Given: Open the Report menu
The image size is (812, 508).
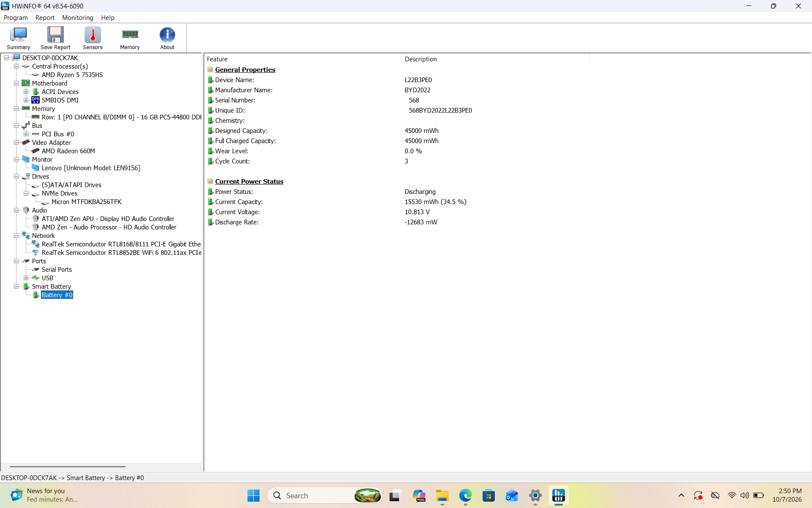Looking at the screenshot, I should click(x=45, y=18).
